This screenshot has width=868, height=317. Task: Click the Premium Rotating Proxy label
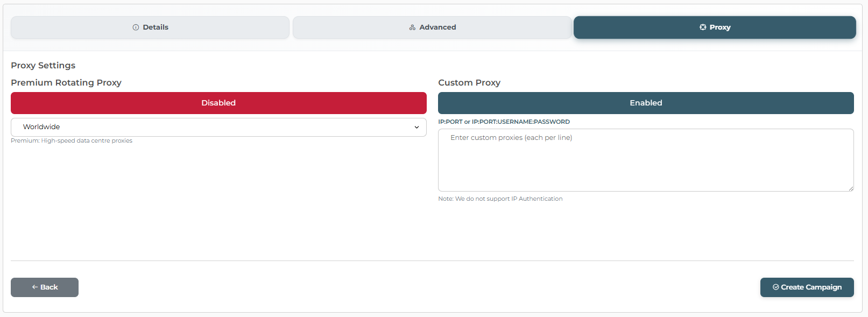(66, 82)
